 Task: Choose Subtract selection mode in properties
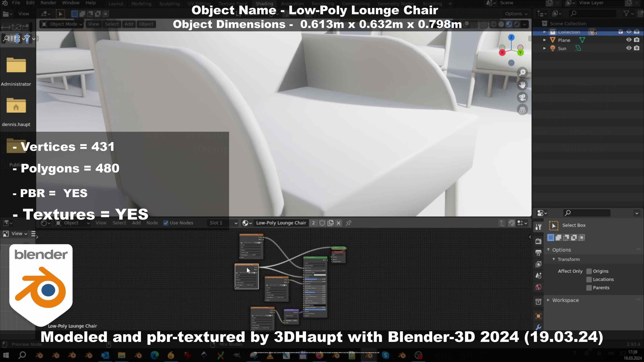[566, 238]
